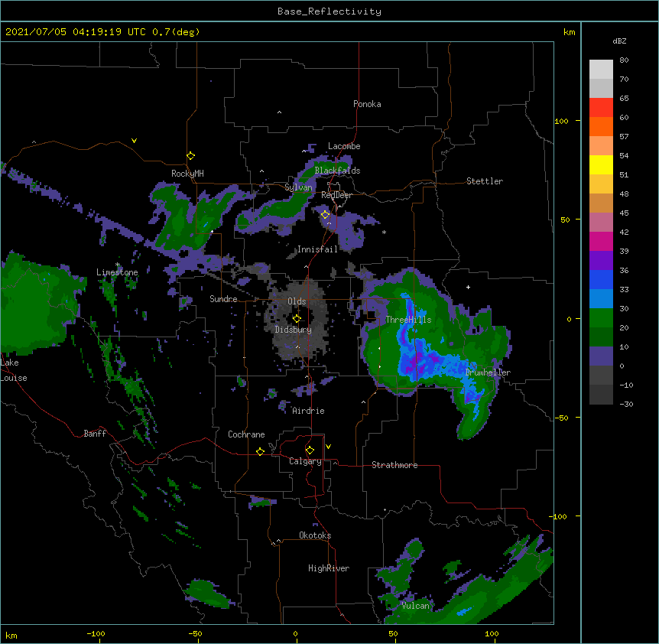The width and height of the screenshot is (659, 644).
Task: Click the white asterisk marker above Limestone label
Action: pyautogui.click(x=118, y=265)
